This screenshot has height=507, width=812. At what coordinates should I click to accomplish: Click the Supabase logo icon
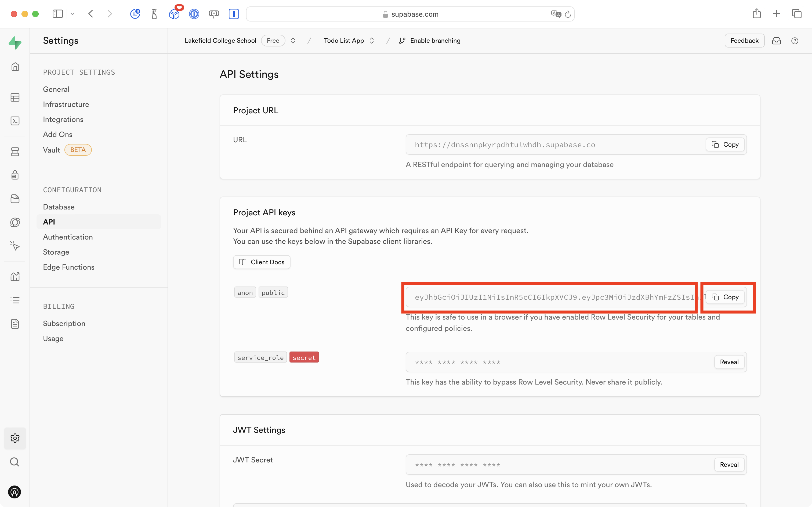[x=15, y=43]
